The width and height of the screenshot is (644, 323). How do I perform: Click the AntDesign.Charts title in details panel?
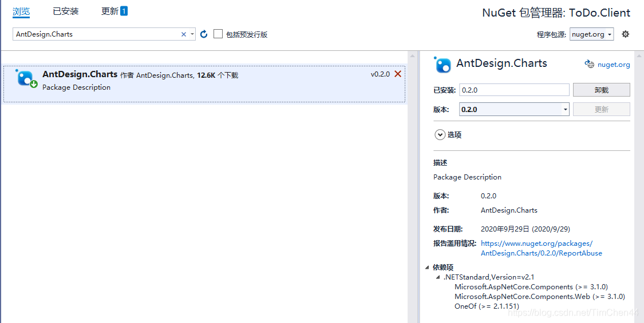[x=501, y=63]
